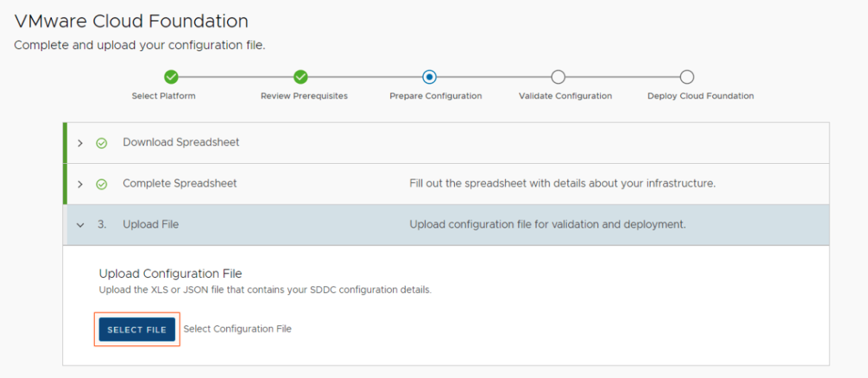Click the empty Validate Configuration step circle
Viewport: 868px width, 378px height.
point(558,77)
